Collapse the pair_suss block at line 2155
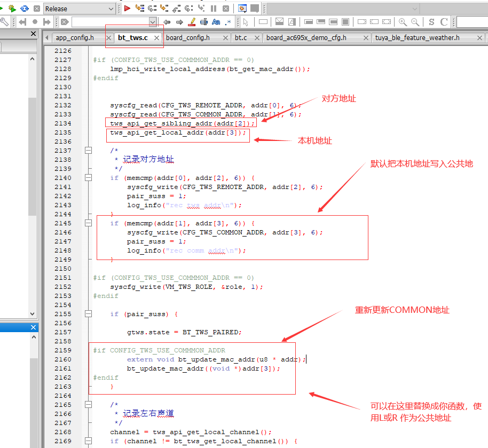The image size is (488, 448). (x=89, y=314)
